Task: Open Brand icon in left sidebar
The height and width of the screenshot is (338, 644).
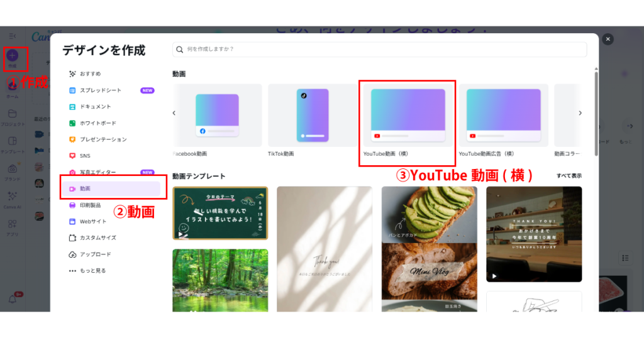Action: pyautogui.click(x=13, y=168)
